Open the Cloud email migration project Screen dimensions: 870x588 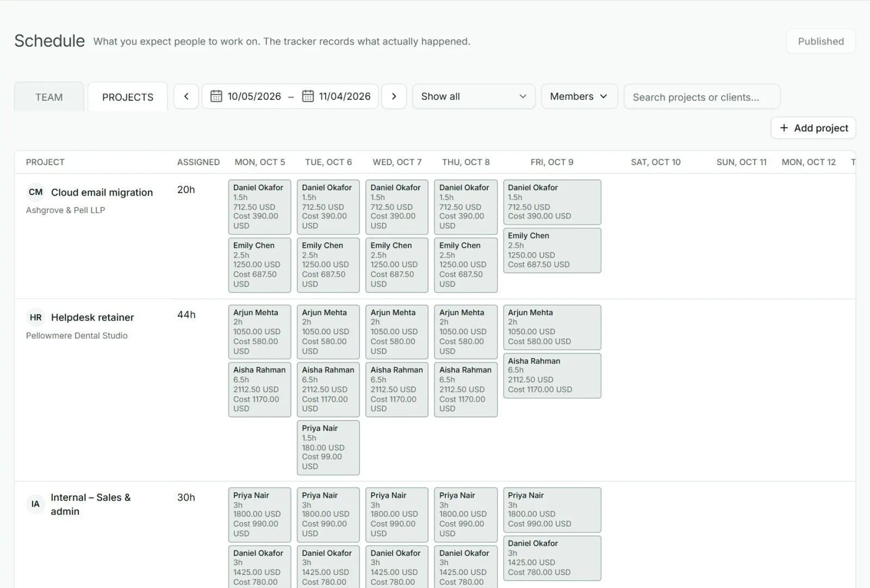[102, 192]
